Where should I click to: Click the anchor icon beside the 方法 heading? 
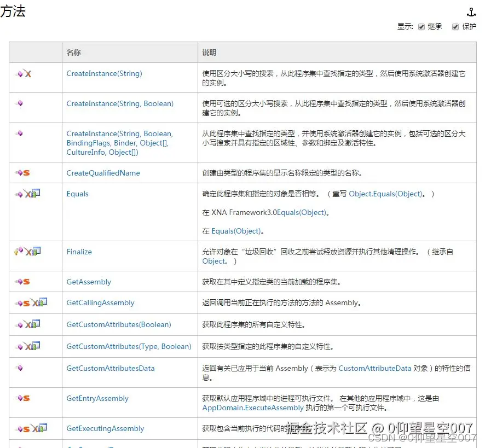pyautogui.click(x=471, y=12)
